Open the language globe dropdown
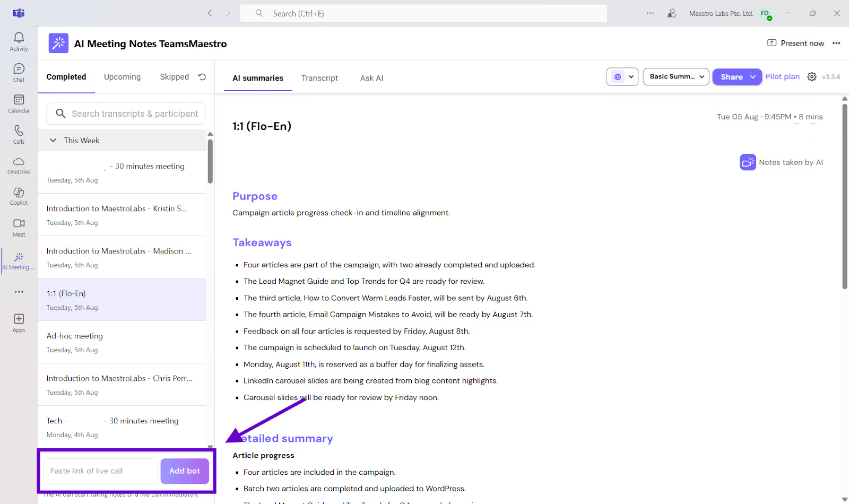 622,77
